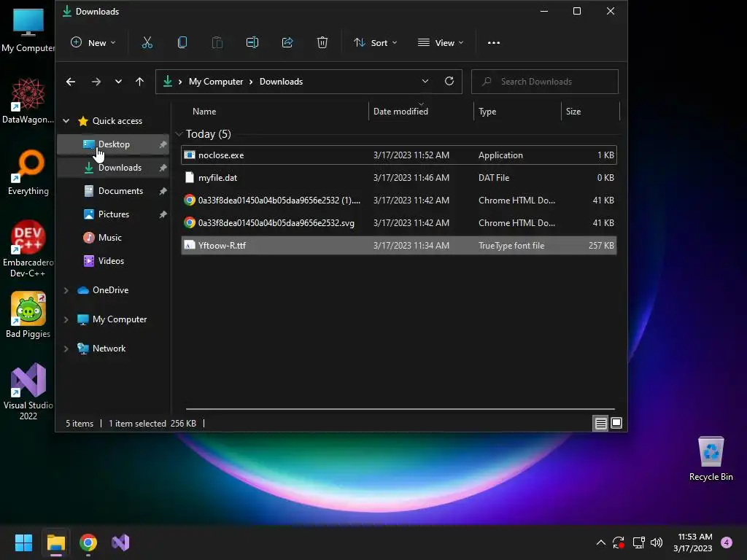Launch Embarcadero Dev-C++ desktop shortcut
This screenshot has height=560, width=747.
pos(28,249)
